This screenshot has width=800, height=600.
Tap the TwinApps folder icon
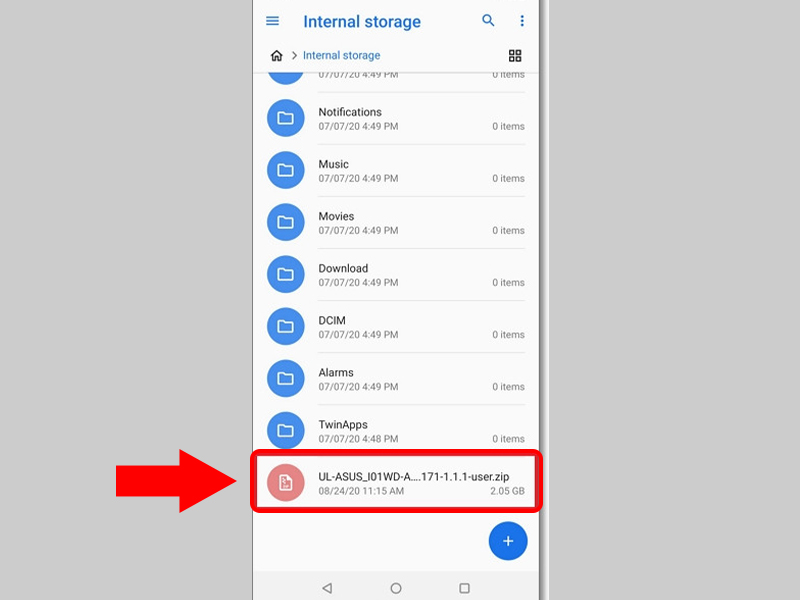pyautogui.click(x=286, y=431)
